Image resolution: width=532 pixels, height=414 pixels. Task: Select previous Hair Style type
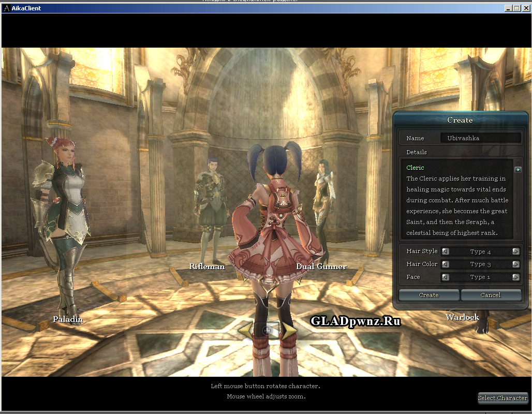point(445,252)
